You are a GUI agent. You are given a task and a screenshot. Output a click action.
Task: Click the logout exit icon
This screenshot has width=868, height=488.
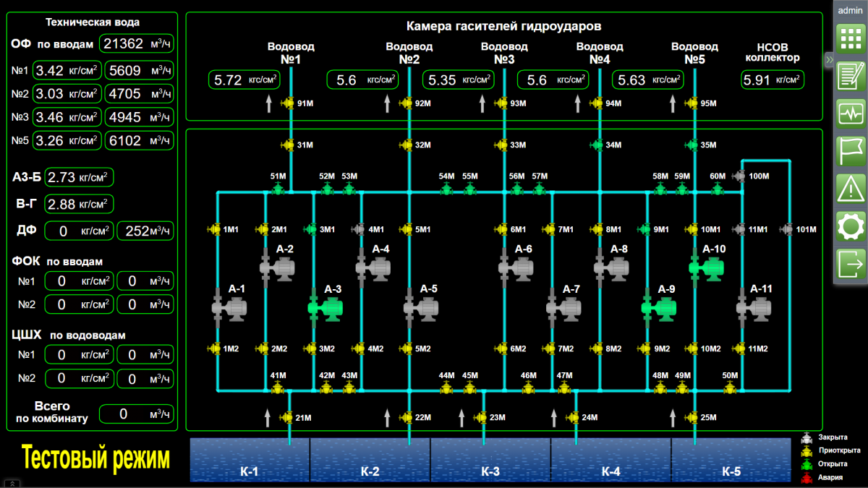coord(850,265)
